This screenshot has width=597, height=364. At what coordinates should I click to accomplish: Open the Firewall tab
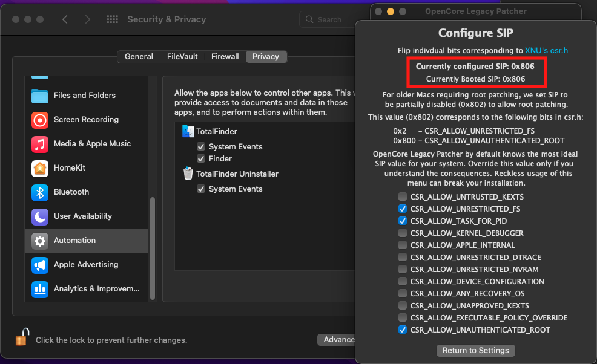tap(225, 57)
